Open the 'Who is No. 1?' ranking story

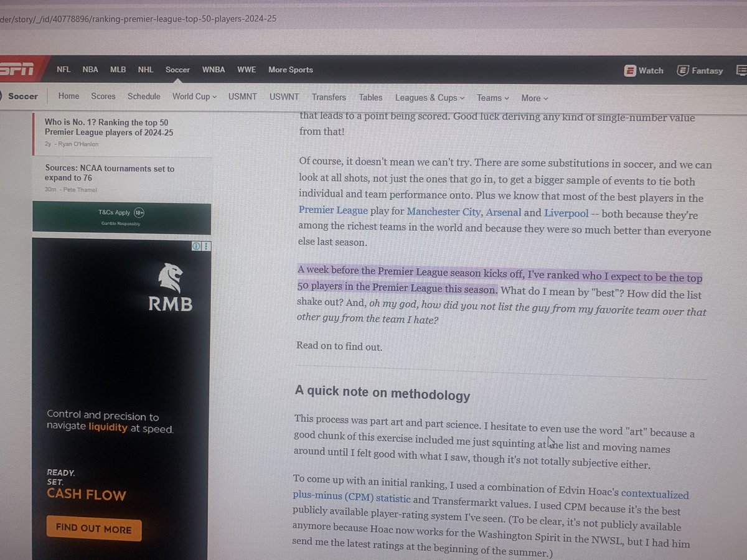point(109,128)
